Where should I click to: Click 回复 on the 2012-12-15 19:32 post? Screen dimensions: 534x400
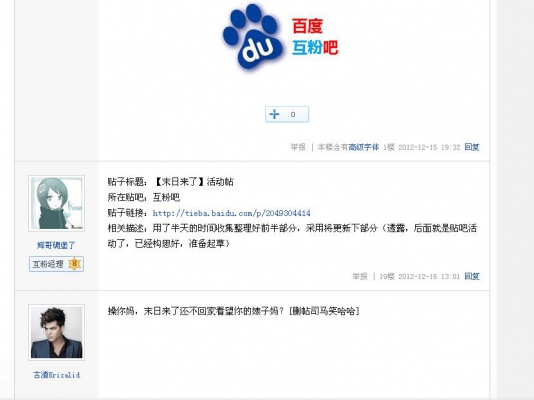pos(472,147)
